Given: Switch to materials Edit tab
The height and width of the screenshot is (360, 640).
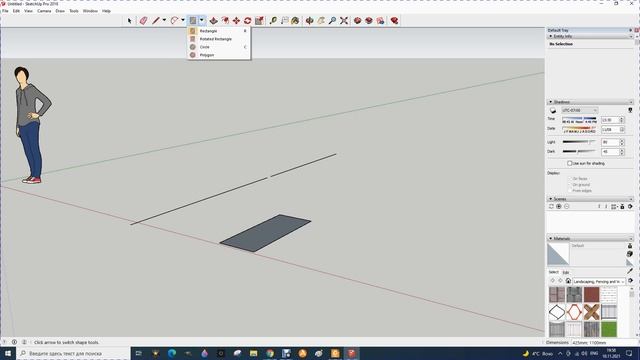Looking at the screenshot, I should pos(566,272).
